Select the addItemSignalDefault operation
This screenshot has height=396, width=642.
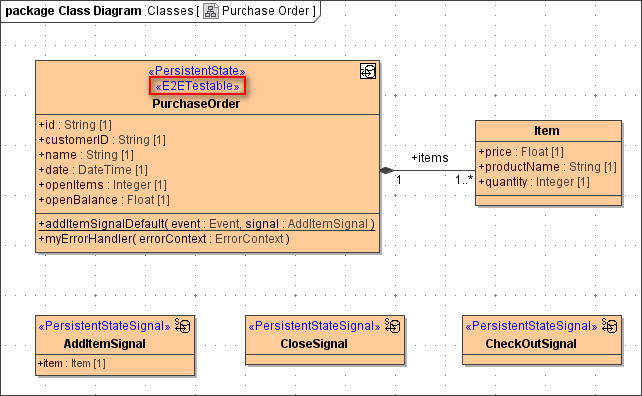pyautogui.click(x=207, y=224)
